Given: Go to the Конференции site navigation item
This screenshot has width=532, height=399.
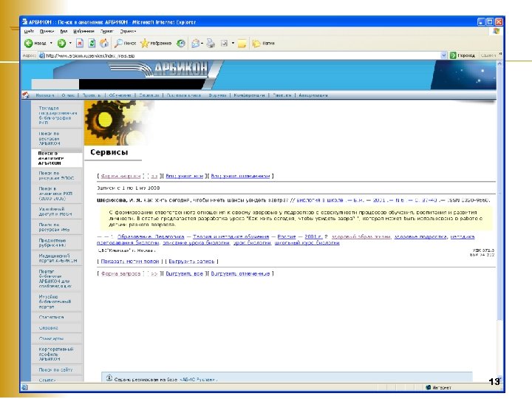Looking at the screenshot, I should tap(249, 95).
